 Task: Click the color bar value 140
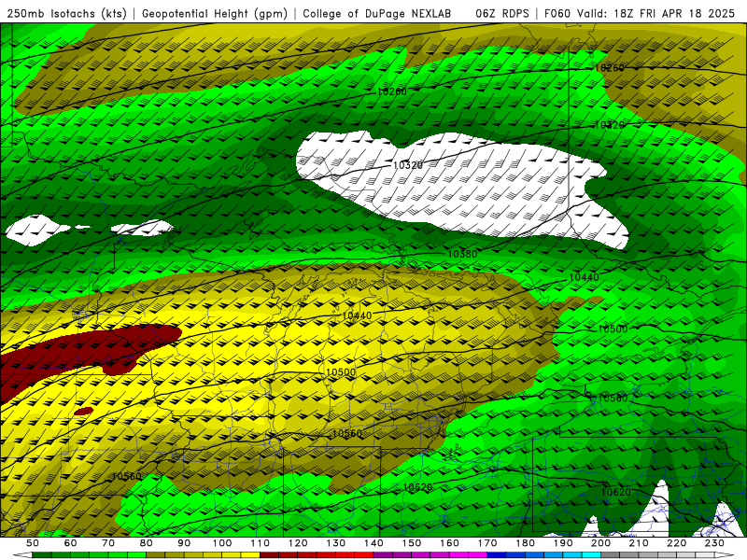(x=373, y=543)
